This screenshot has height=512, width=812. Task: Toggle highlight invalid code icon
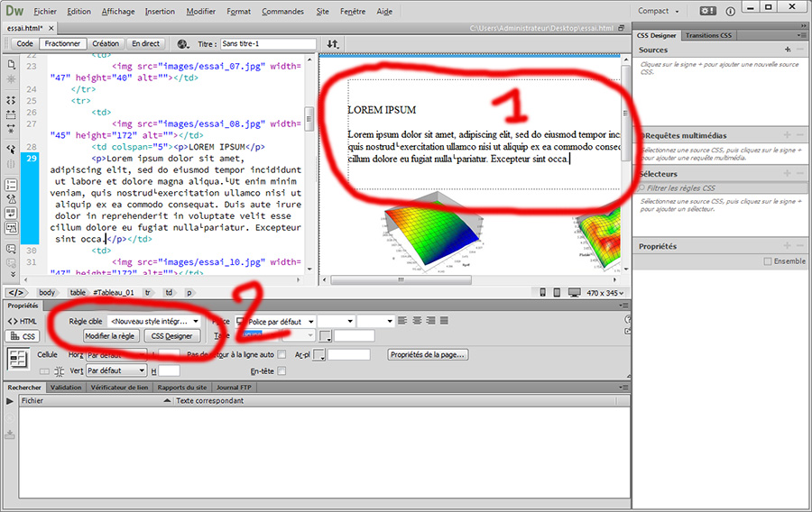(x=11, y=198)
